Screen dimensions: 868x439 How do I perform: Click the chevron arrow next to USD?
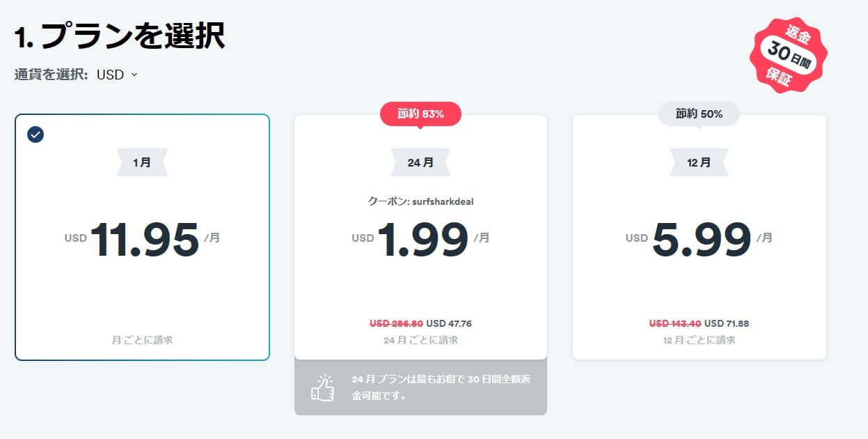pyautogui.click(x=134, y=75)
